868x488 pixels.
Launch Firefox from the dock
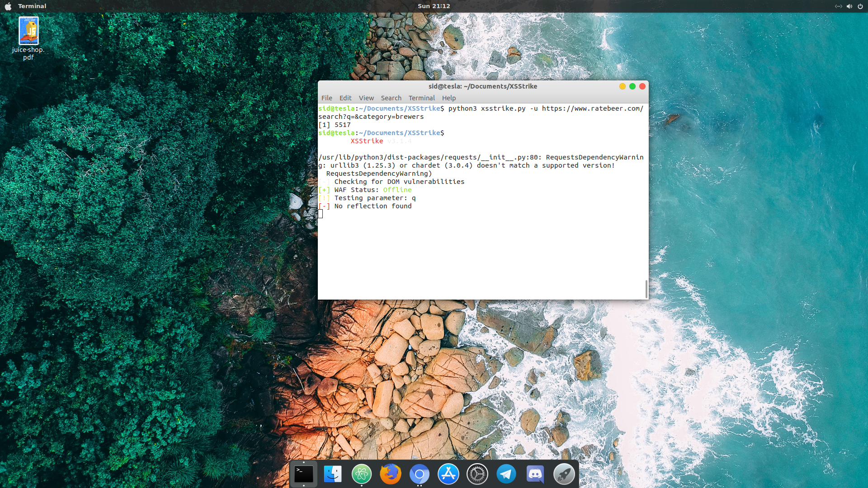(391, 474)
